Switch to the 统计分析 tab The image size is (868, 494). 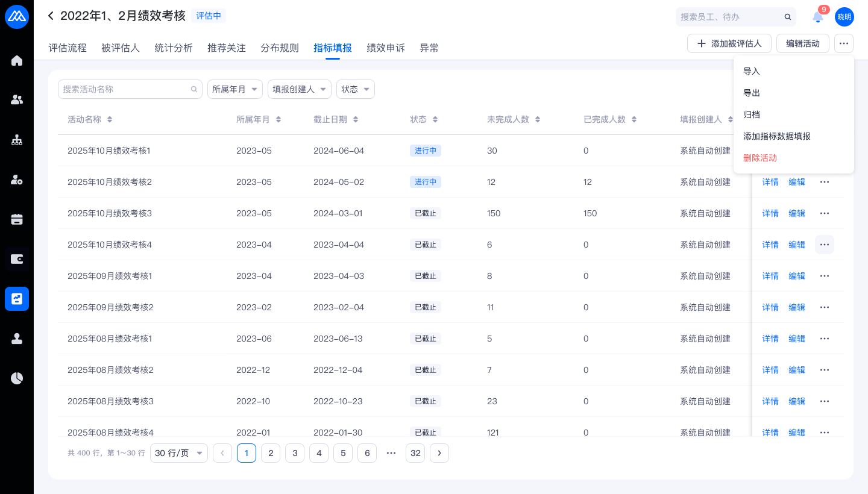click(x=174, y=48)
